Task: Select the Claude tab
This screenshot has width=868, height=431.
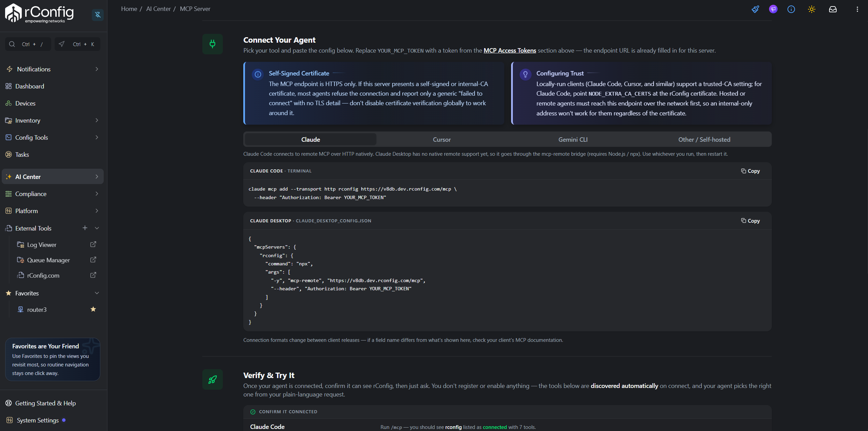Action: tap(310, 139)
